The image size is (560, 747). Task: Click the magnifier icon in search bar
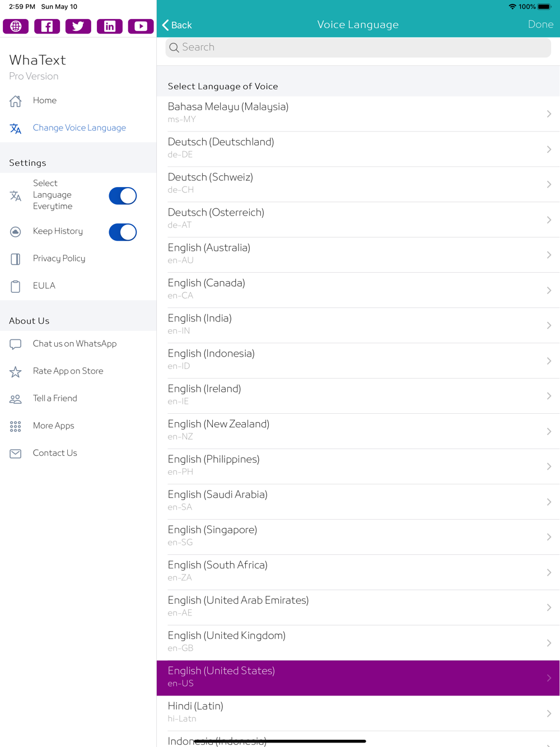click(174, 48)
